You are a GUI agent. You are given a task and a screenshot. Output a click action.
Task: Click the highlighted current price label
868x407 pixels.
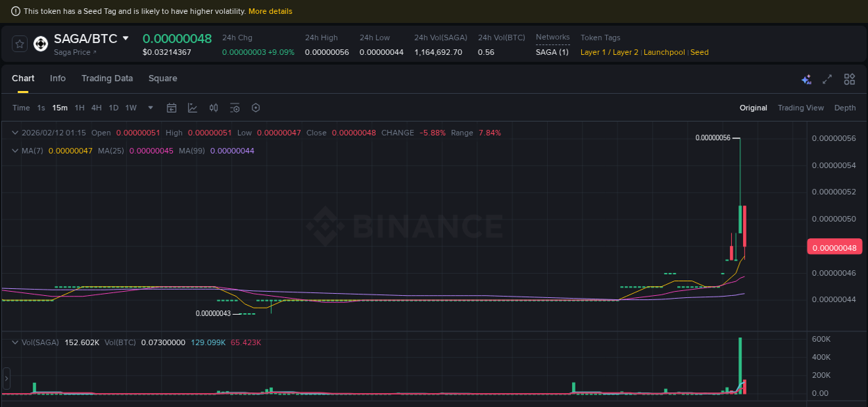(835, 247)
